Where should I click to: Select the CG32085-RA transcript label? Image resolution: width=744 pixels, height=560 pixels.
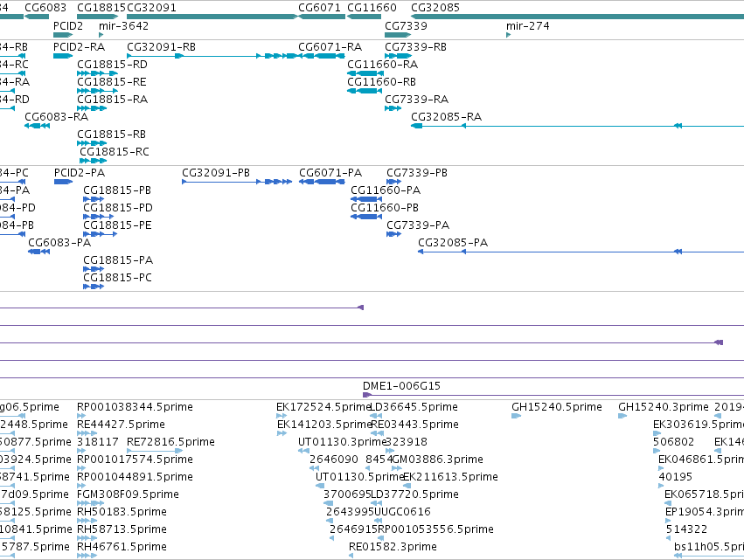[446, 117]
